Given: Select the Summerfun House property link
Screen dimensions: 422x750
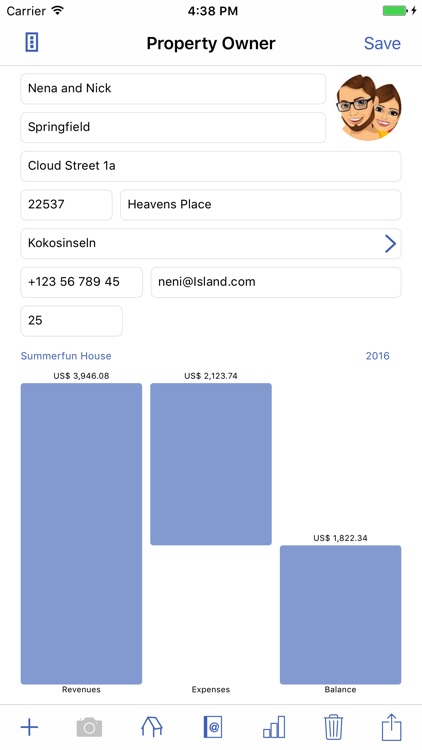Looking at the screenshot, I should (66, 356).
